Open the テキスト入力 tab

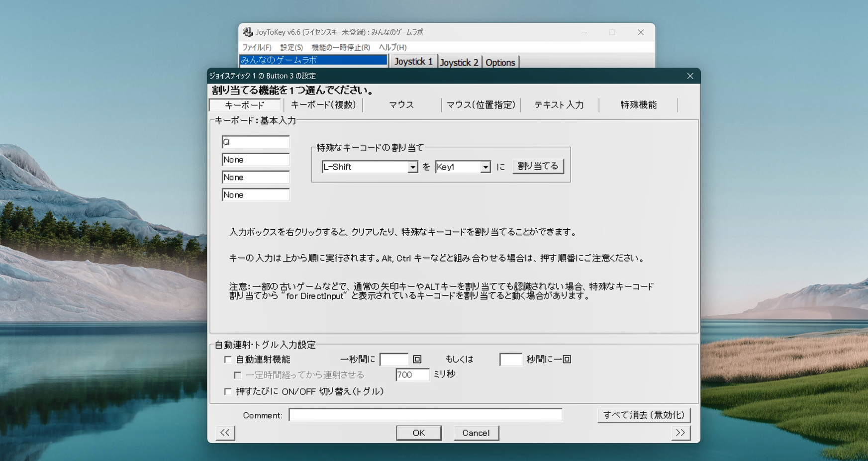[560, 105]
